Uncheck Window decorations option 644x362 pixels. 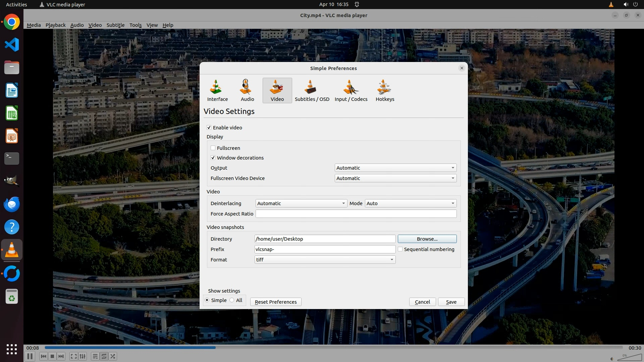coord(213,158)
